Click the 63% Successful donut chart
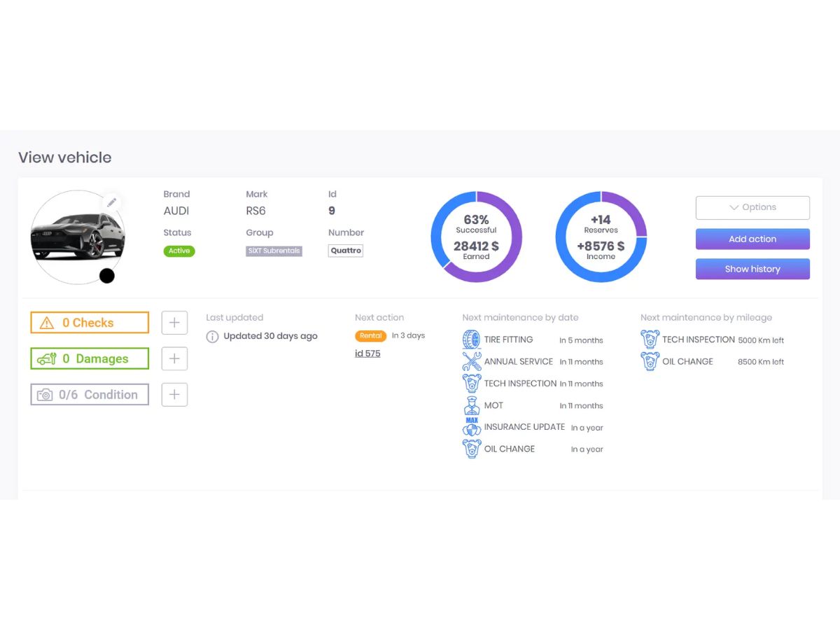This screenshot has height=630, width=840. click(476, 237)
